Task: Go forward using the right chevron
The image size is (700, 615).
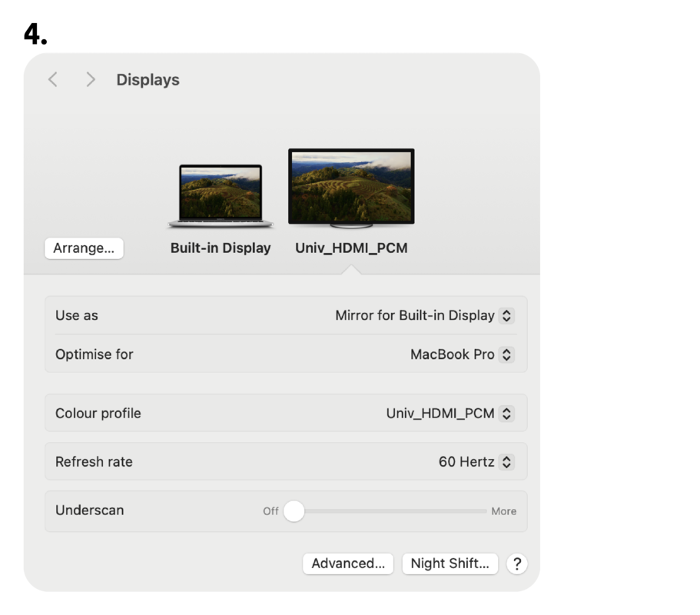Action: (x=91, y=80)
